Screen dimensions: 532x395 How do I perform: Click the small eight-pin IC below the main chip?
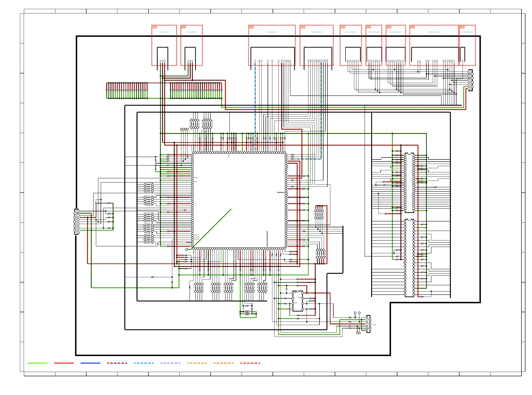pos(298,301)
